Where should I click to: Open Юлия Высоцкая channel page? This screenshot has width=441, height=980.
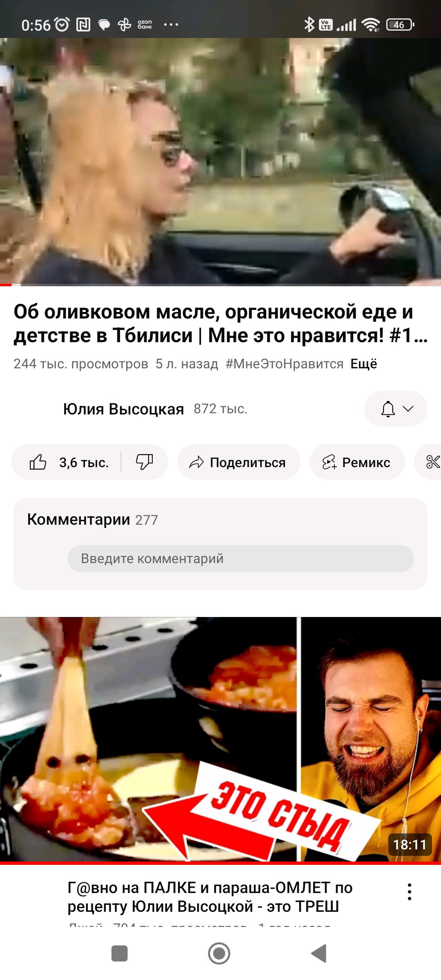point(123,409)
